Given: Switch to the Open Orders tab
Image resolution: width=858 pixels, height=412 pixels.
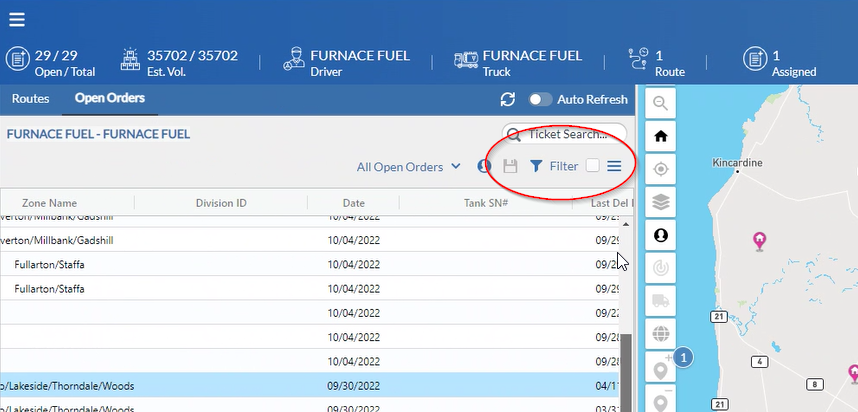Looking at the screenshot, I should click(110, 98).
